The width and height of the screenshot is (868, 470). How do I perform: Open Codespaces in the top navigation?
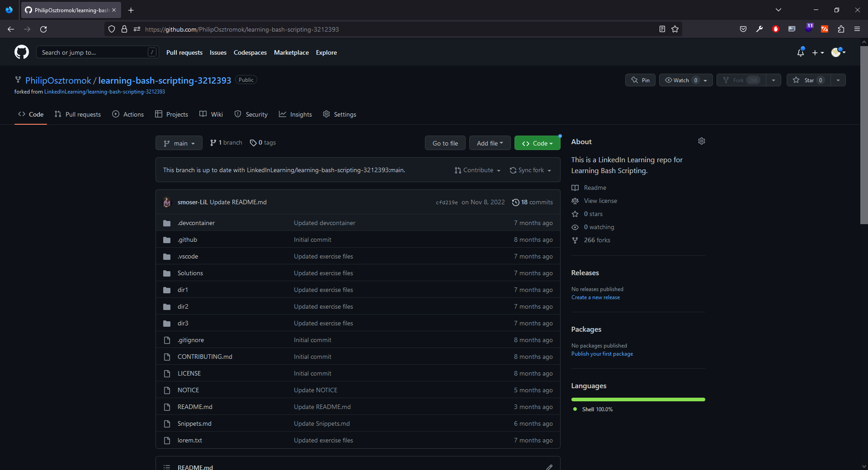pyautogui.click(x=250, y=53)
